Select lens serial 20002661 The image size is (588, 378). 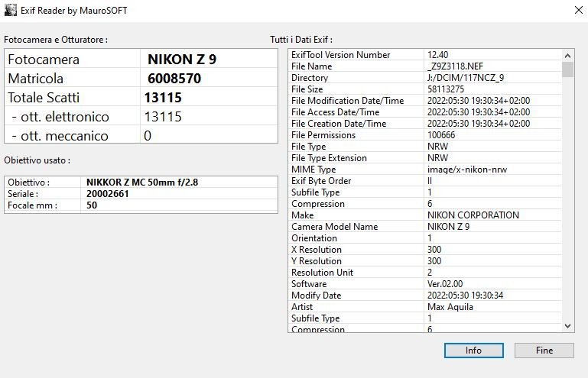click(x=108, y=194)
